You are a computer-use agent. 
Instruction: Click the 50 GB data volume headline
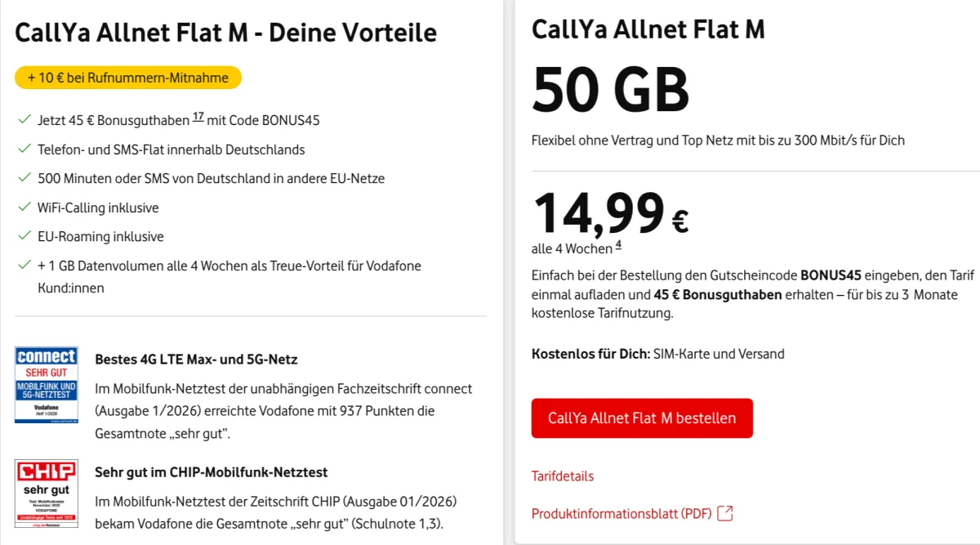pos(611,89)
